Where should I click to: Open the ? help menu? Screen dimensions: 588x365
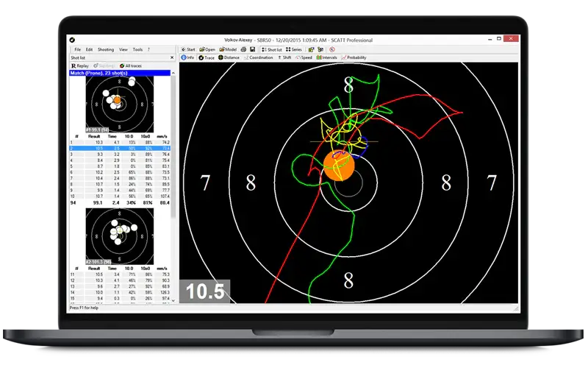pos(148,49)
